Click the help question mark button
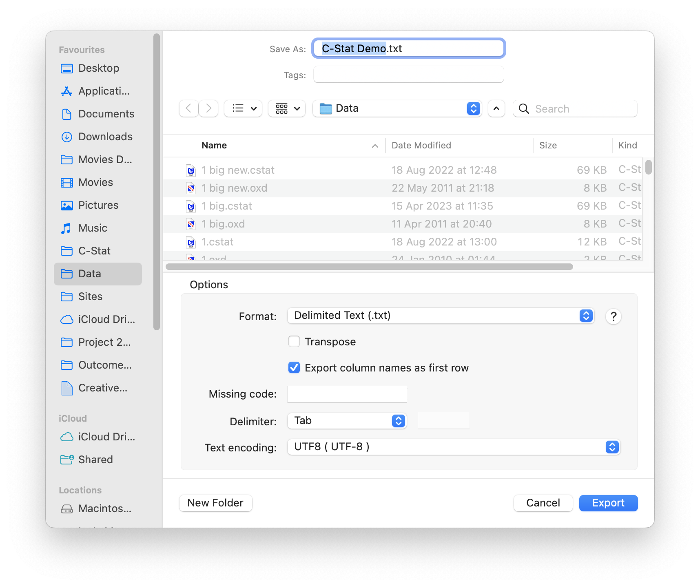700x588 pixels. (613, 316)
